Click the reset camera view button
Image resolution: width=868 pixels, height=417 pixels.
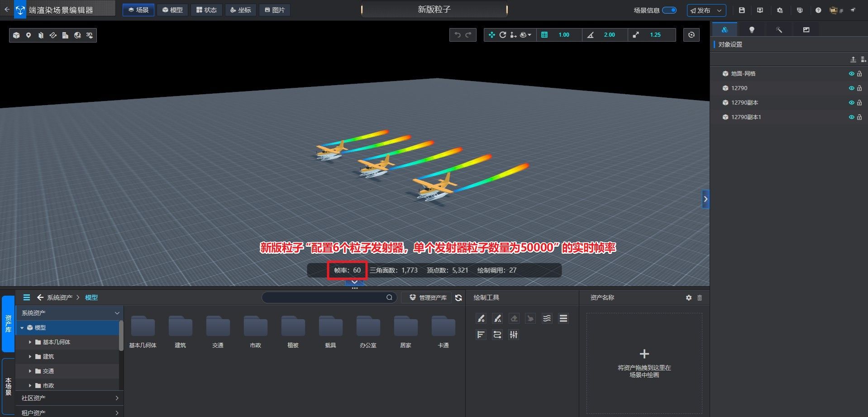pos(692,35)
